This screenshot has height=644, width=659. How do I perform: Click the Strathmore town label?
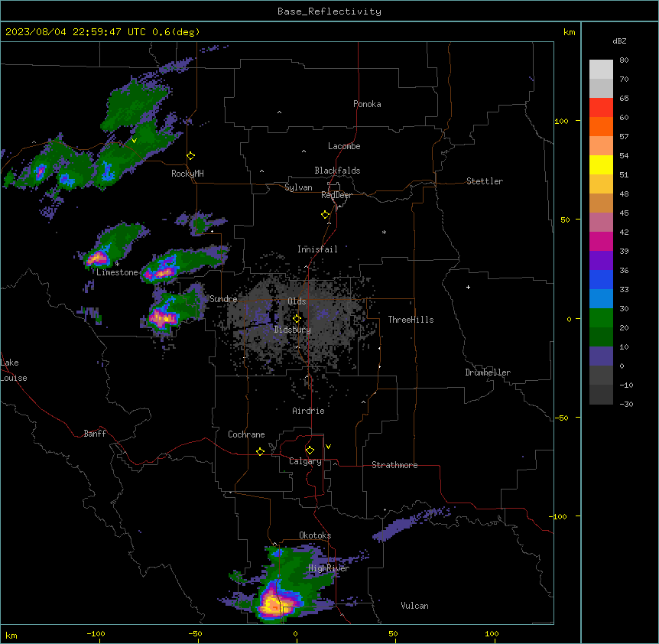tap(394, 465)
